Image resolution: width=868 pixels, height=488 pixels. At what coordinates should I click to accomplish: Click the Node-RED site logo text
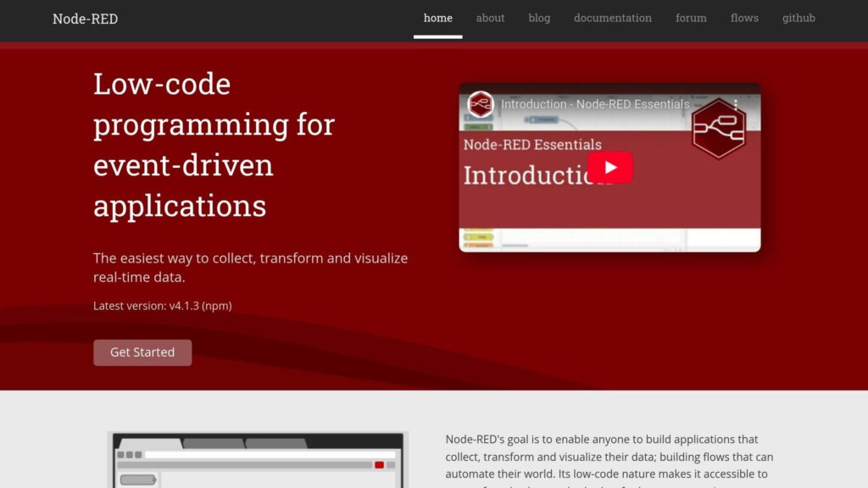click(x=86, y=19)
